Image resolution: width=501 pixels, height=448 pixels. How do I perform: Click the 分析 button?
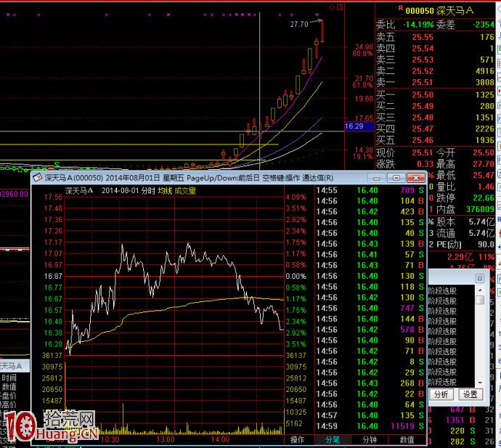tap(441, 395)
